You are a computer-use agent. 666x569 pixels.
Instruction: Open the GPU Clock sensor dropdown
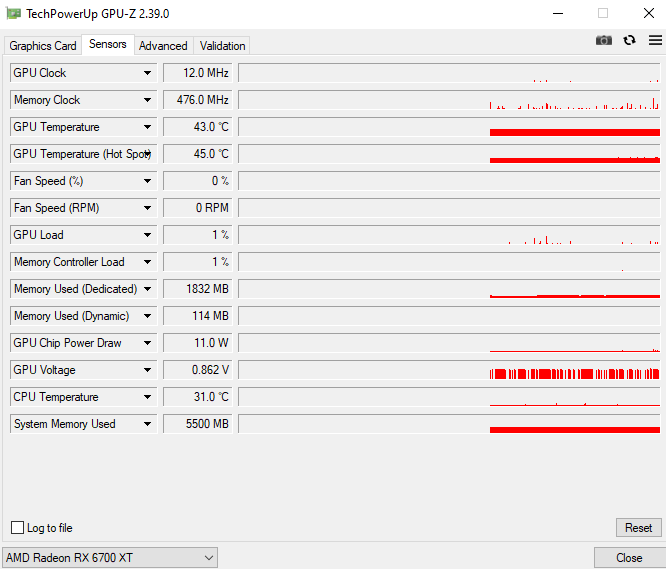coord(83,73)
